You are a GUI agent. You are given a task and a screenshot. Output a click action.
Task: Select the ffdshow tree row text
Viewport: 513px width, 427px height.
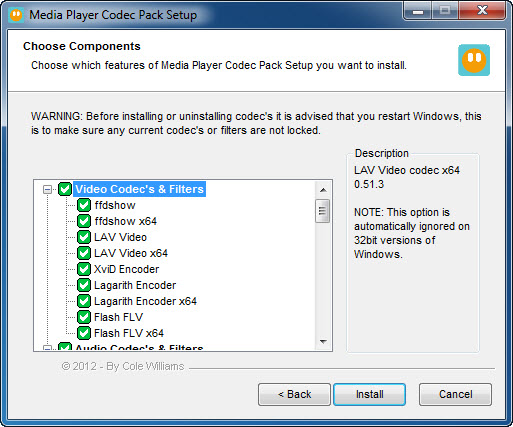coord(115,205)
